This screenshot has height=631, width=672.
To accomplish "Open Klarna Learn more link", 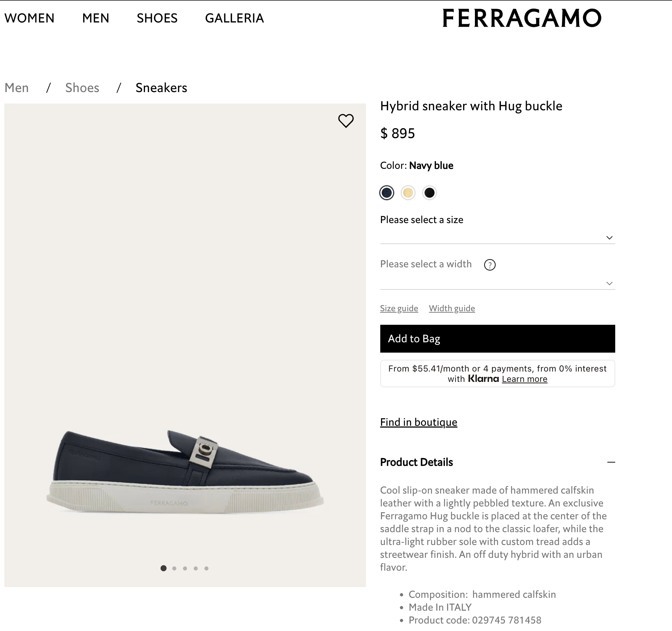I will point(524,379).
